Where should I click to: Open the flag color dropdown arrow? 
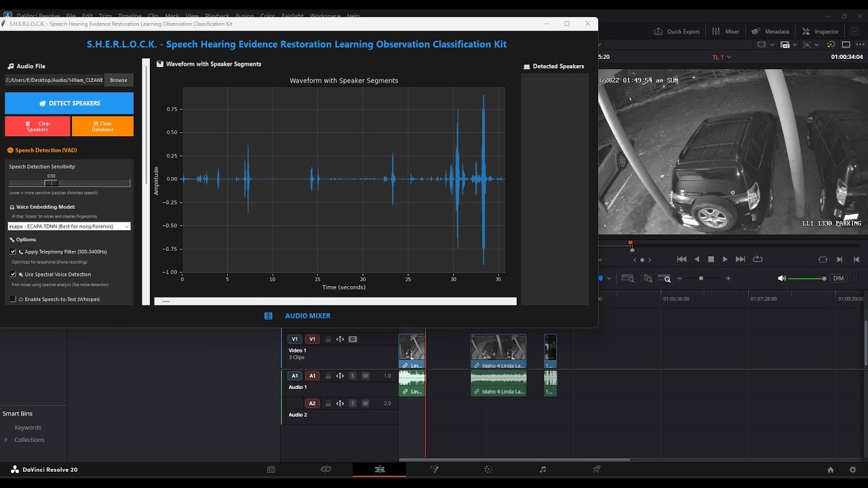tap(609, 279)
